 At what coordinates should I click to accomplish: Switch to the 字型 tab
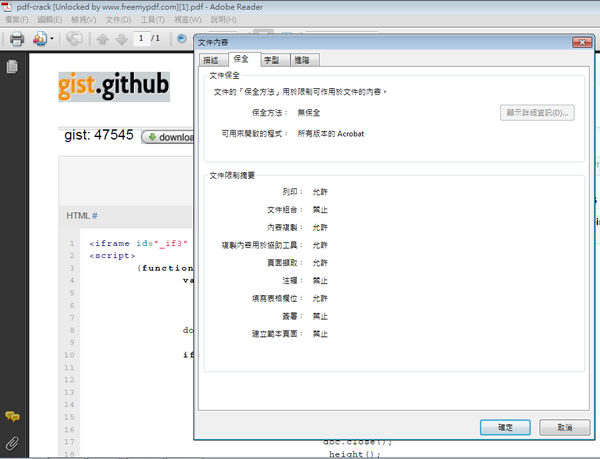coord(274,60)
